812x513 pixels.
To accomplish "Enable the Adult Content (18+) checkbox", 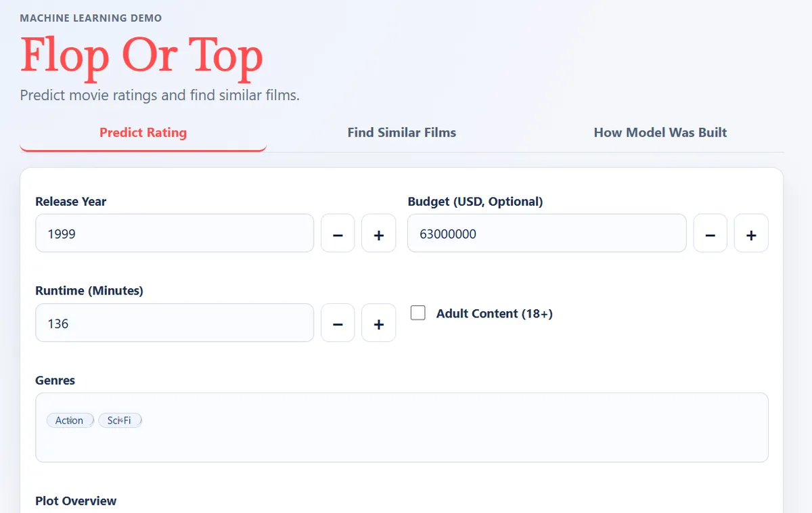I will pos(418,313).
